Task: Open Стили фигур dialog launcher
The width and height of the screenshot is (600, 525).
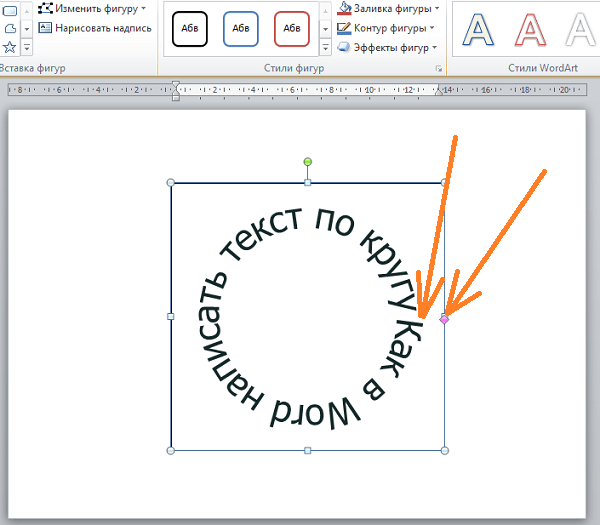Action: coord(439,69)
